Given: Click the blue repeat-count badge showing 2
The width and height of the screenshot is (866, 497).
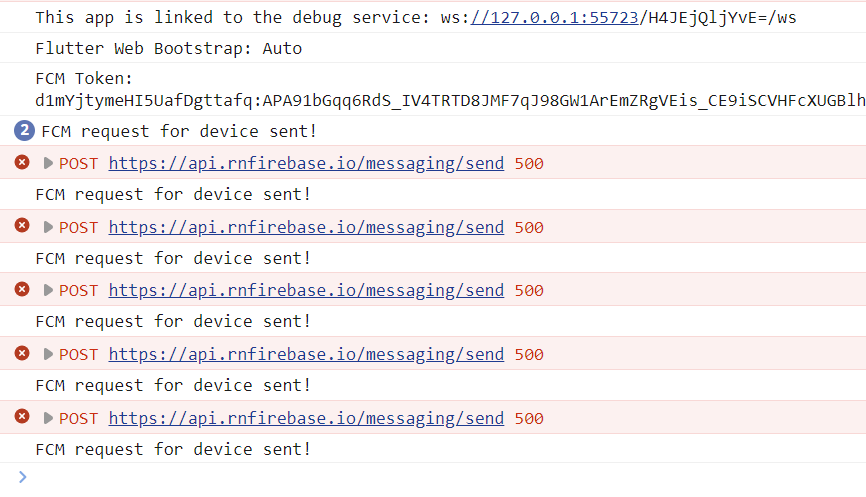Looking at the screenshot, I should coord(24,131).
